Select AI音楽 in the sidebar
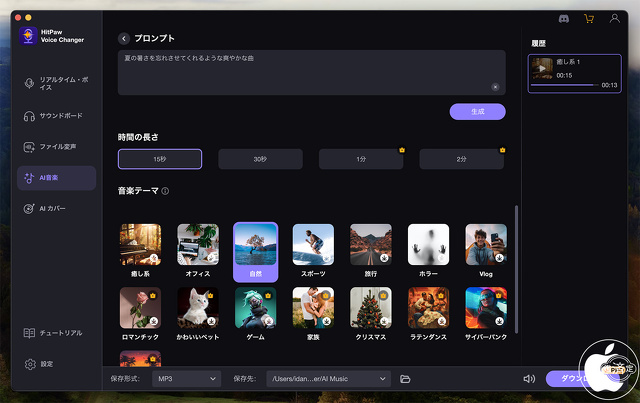The width and height of the screenshot is (640, 403). (x=57, y=178)
